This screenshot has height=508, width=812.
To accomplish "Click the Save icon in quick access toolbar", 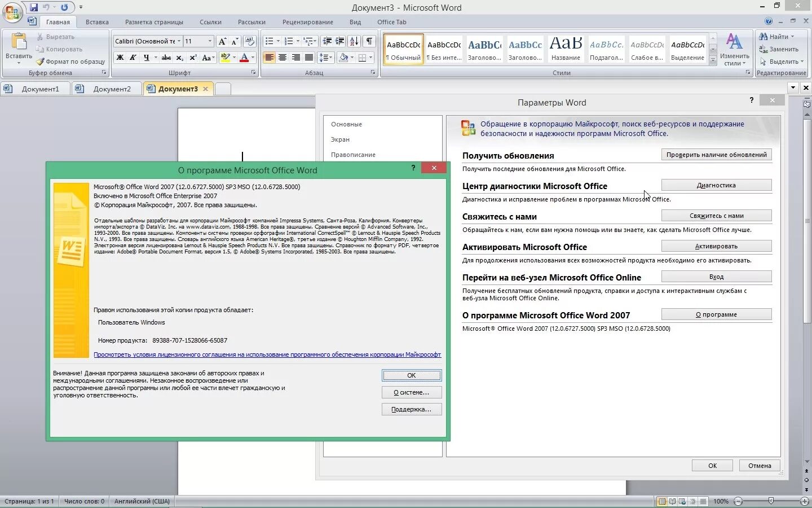I will (34, 7).
